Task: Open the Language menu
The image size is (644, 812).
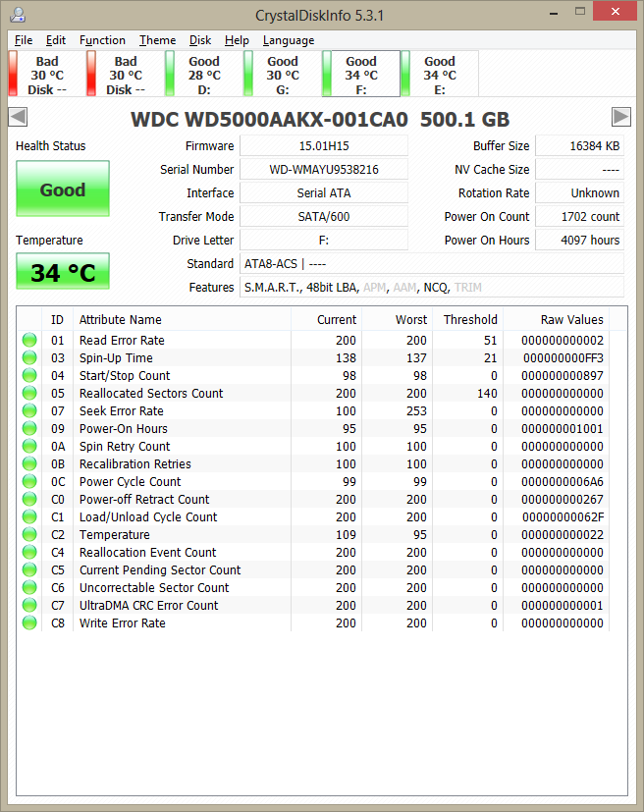Action: [289, 40]
